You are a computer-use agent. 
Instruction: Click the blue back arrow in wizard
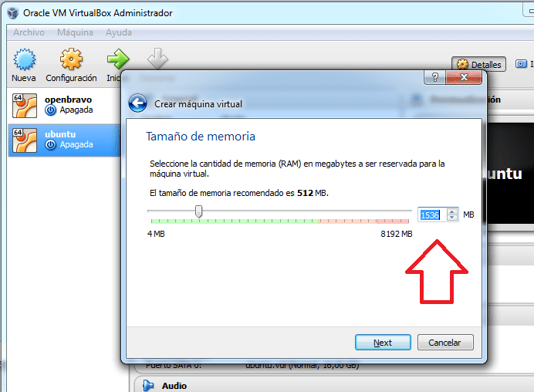[x=138, y=103]
